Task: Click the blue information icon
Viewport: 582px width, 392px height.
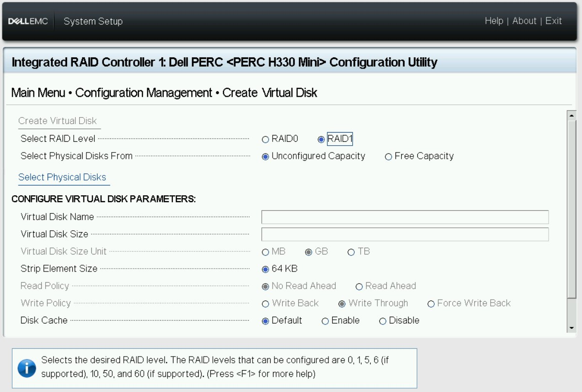Action: click(27, 368)
